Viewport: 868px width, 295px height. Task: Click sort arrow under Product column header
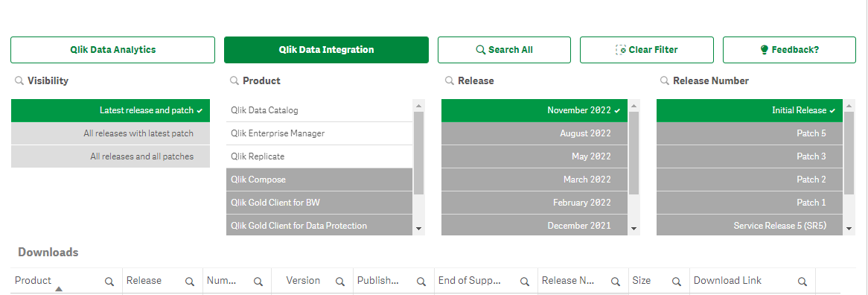click(x=59, y=289)
